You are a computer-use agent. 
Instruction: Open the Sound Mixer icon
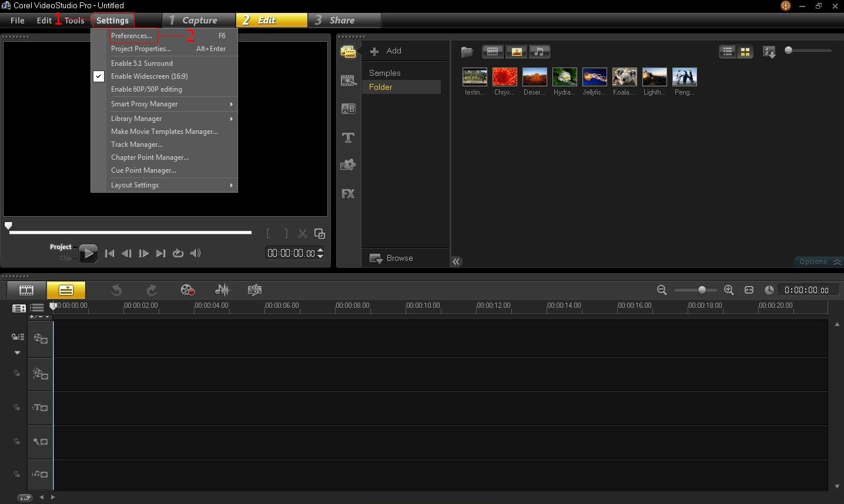point(222,290)
